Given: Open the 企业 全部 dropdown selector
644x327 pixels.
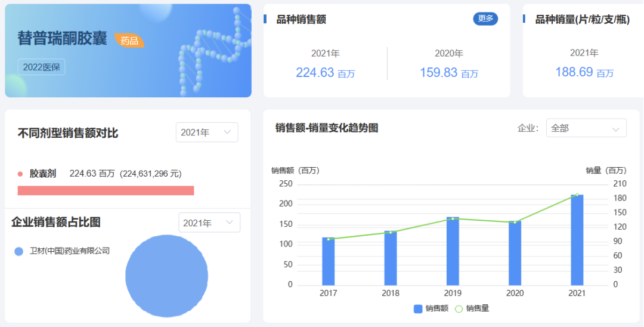Looking at the screenshot, I should pos(586,128).
